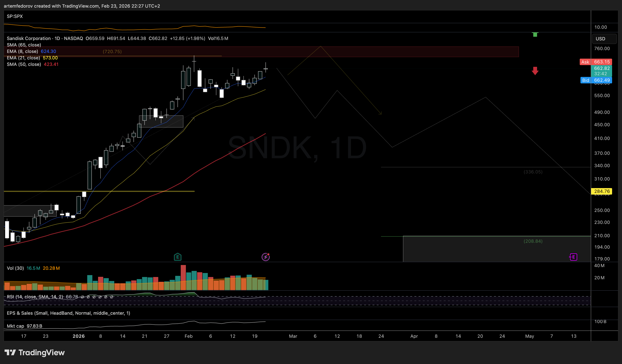Click the Feb date axis label

point(189,336)
